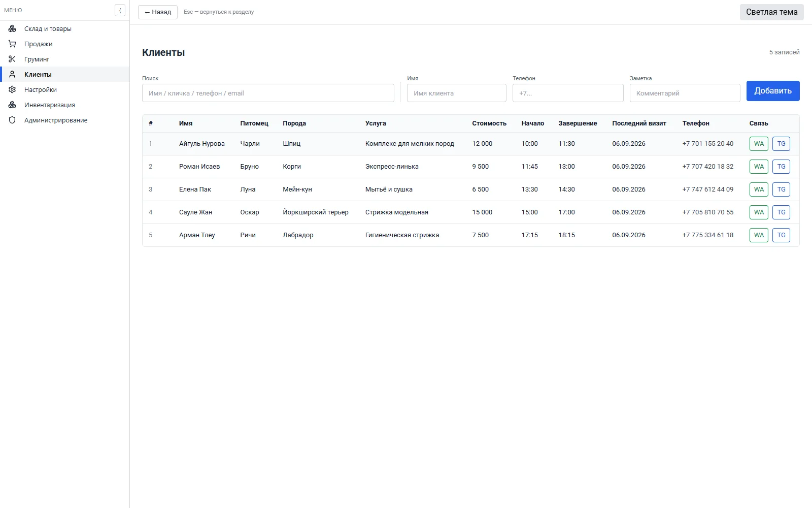
Task: Open the Инвентаризация menu item
Action: 64,105
